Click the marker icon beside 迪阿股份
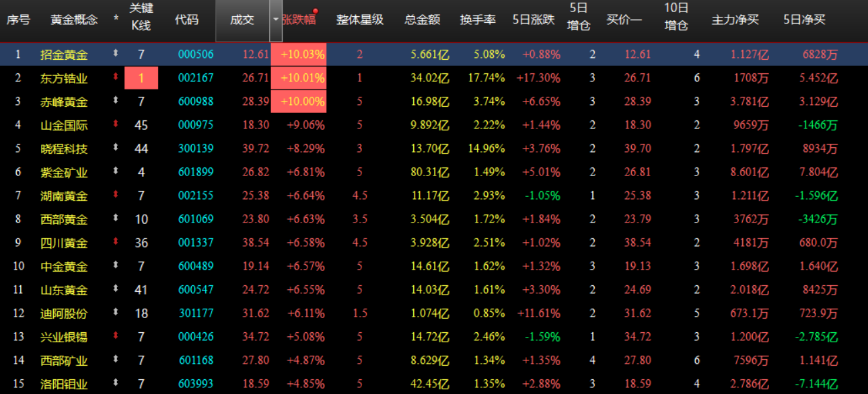868x394 pixels. [x=116, y=313]
